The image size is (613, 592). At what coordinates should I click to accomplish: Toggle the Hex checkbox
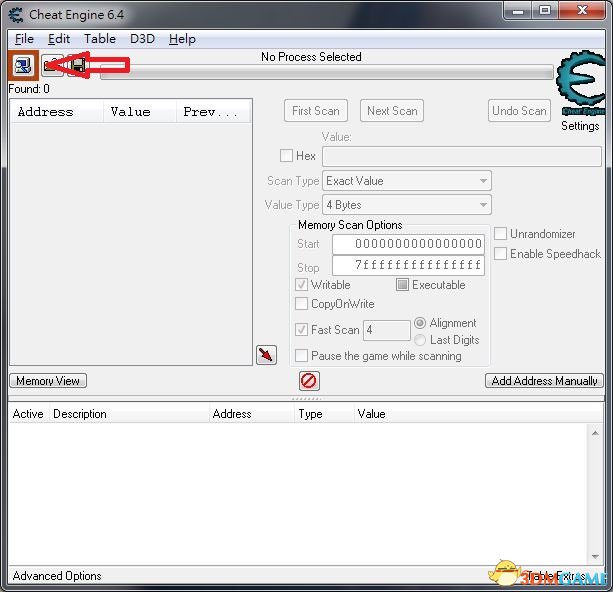286,156
